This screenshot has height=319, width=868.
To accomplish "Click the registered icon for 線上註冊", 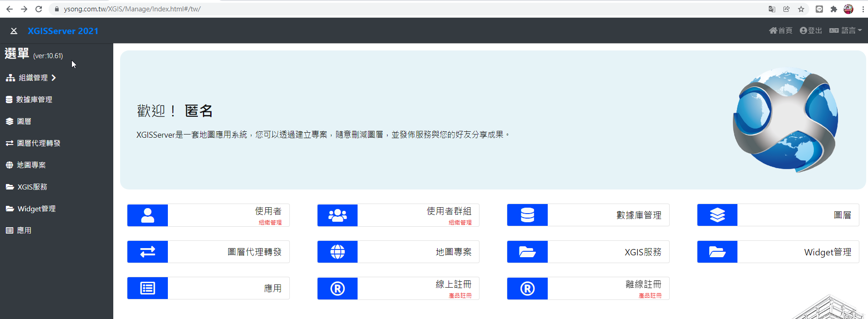I will (x=338, y=289).
